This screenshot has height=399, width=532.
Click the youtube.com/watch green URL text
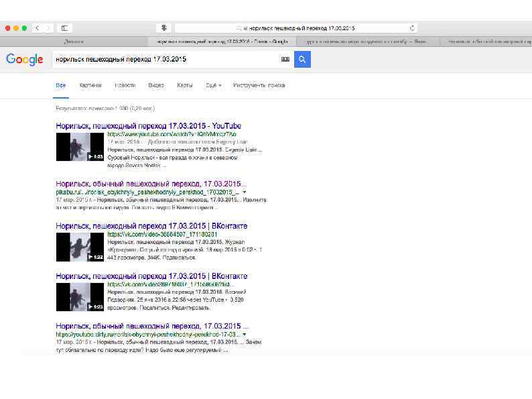click(x=172, y=134)
